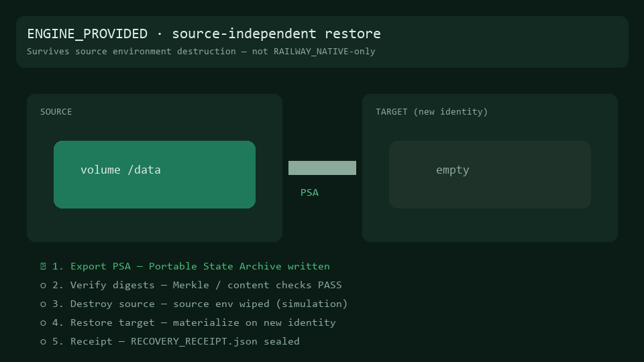Click the 'empty' target block
The height and width of the screenshot is (362, 644).
(490, 174)
